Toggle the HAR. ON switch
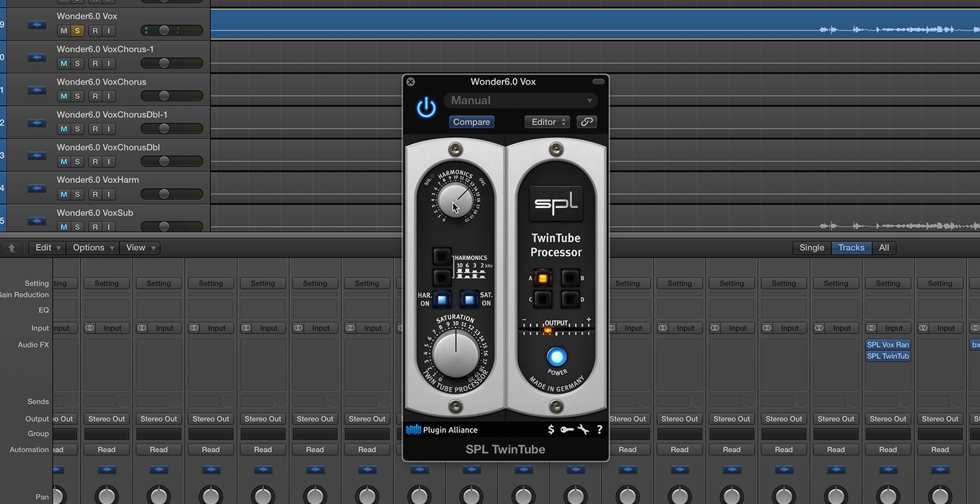The height and width of the screenshot is (504, 980). pos(442,299)
